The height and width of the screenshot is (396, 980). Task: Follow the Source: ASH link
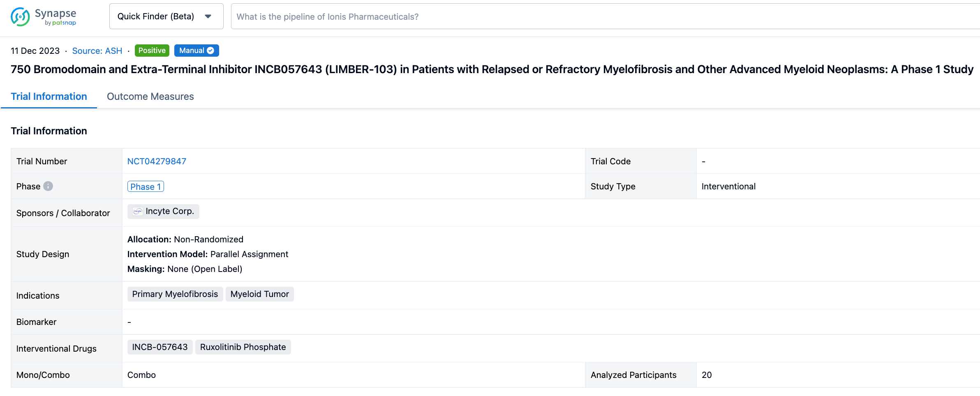coord(97,51)
